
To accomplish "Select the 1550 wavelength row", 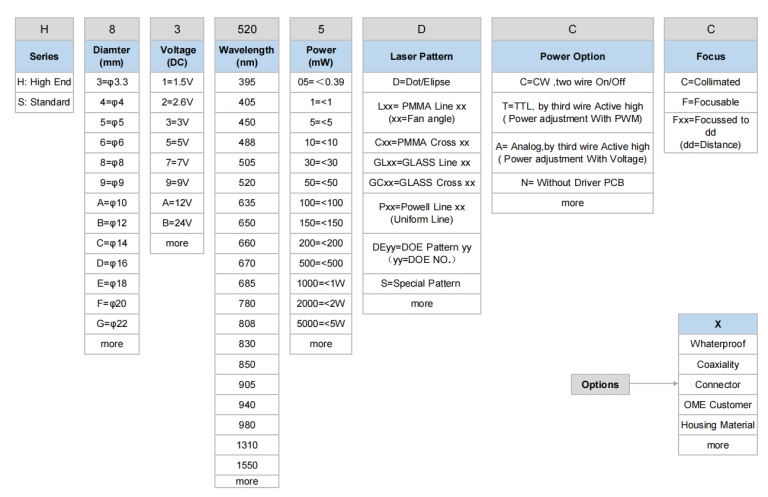I will [246, 465].
